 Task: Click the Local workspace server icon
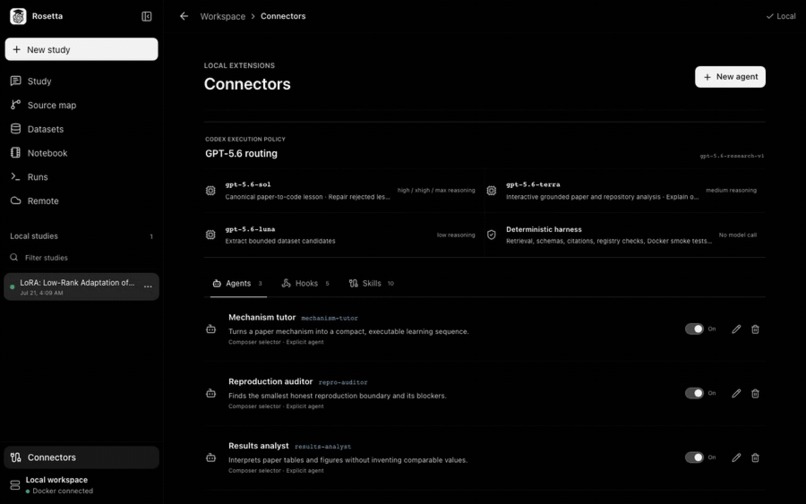(x=15, y=485)
